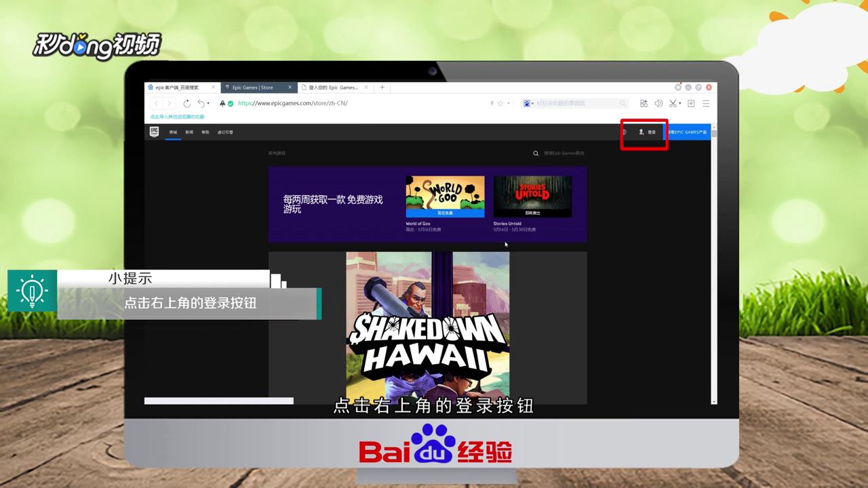
Task: Click the globe language icon
Action: click(x=625, y=132)
